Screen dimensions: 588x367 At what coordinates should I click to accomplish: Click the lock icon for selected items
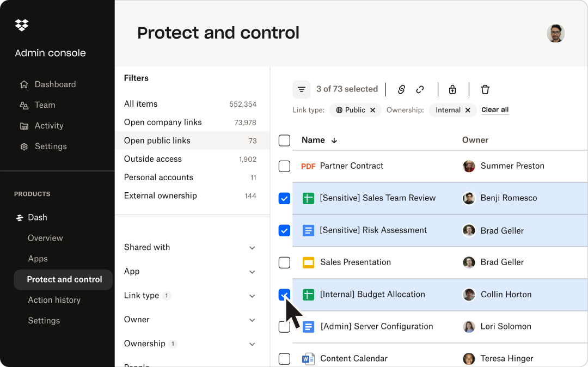452,89
